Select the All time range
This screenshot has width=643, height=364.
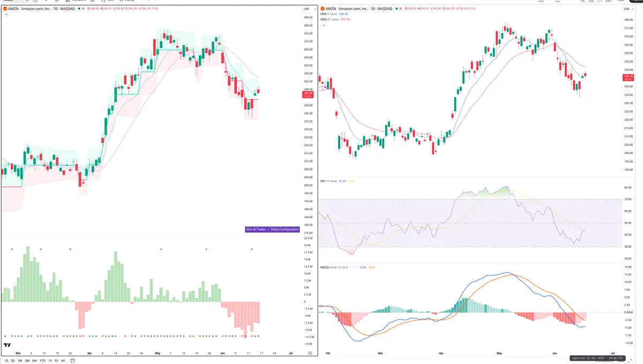click(63, 361)
